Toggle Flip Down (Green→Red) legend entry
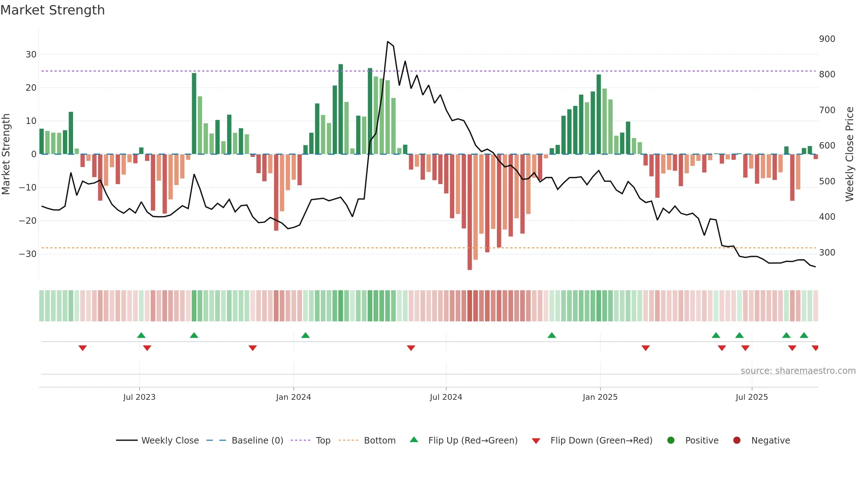 coord(592,440)
